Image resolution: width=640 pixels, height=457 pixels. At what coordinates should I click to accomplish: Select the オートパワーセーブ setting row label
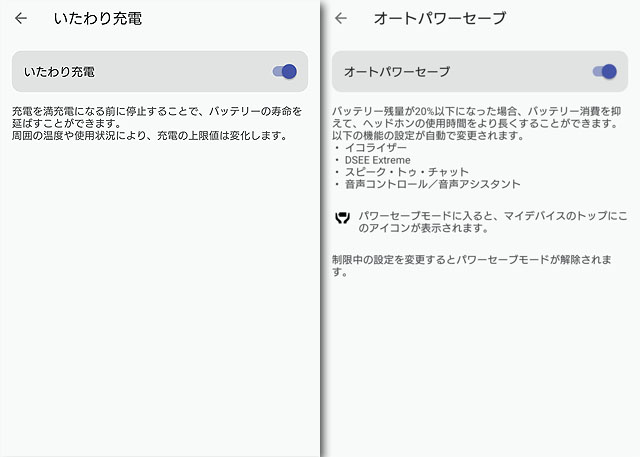click(x=397, y=72)
